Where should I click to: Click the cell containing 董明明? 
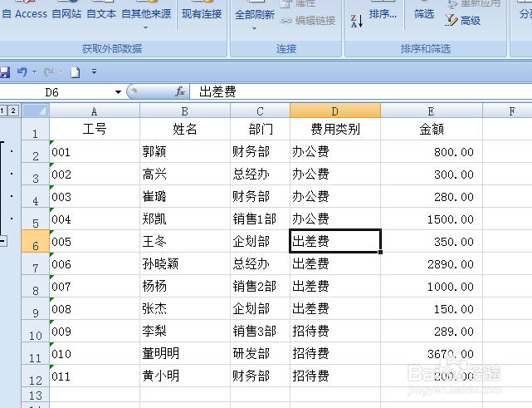pyautogui.click(x=184, y=353)
